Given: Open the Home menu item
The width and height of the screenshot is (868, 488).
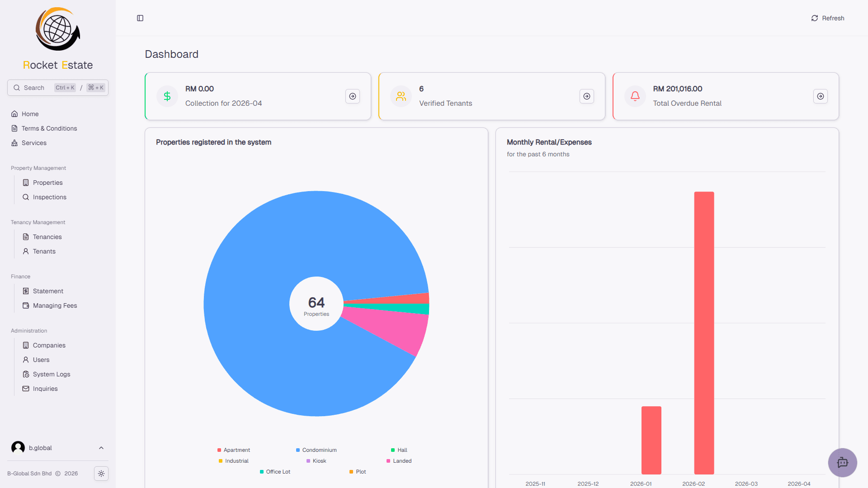Looking at the screenshot, I should 30,114.
